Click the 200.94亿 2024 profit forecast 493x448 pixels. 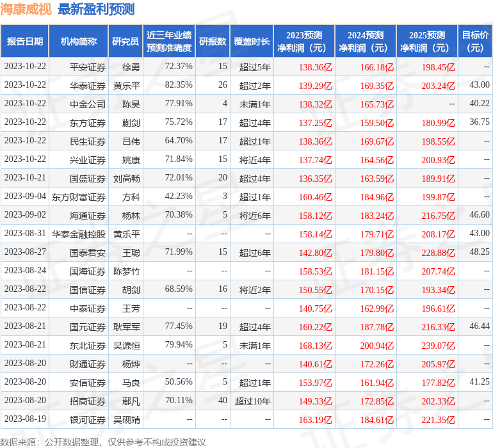(376, 345)
